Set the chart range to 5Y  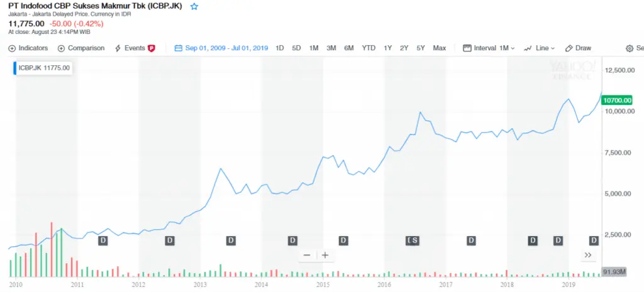421,48
